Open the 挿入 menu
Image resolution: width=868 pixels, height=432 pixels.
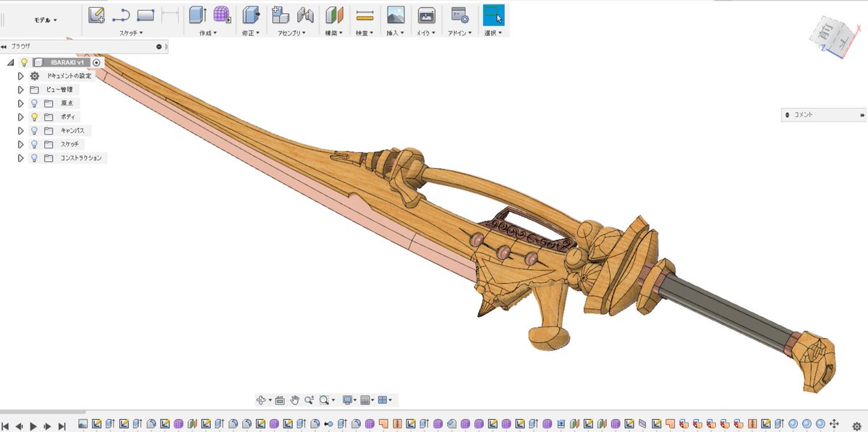pyautogui.click(x=396, y=33)
